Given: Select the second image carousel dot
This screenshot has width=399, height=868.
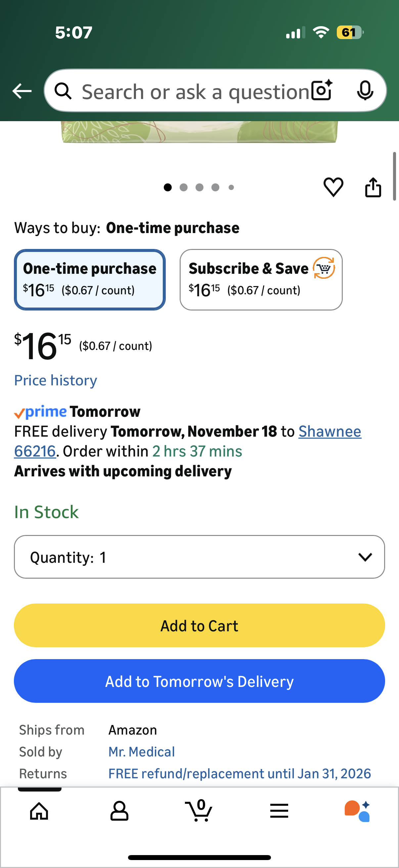Looking at the screenshot, I should click(x=184, y=187).
